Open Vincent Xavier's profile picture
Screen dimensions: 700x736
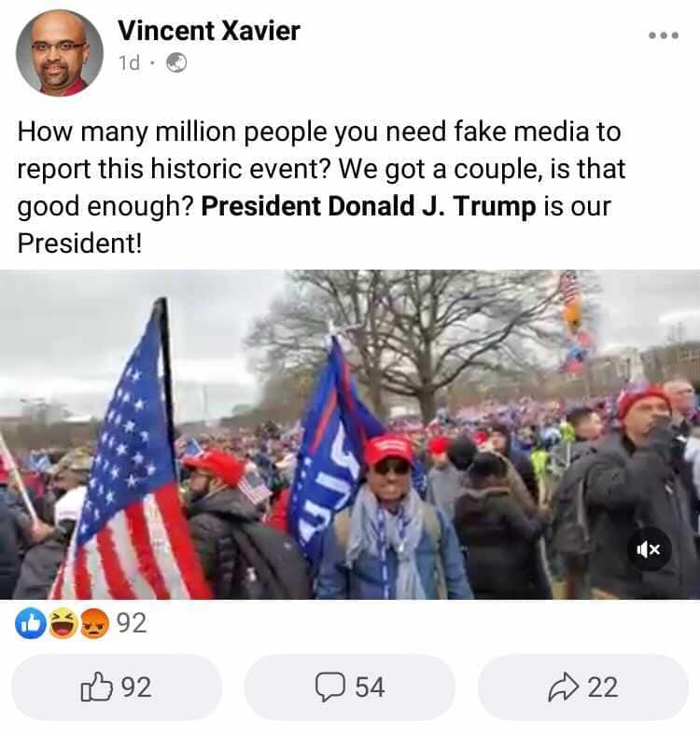(60, 53)
